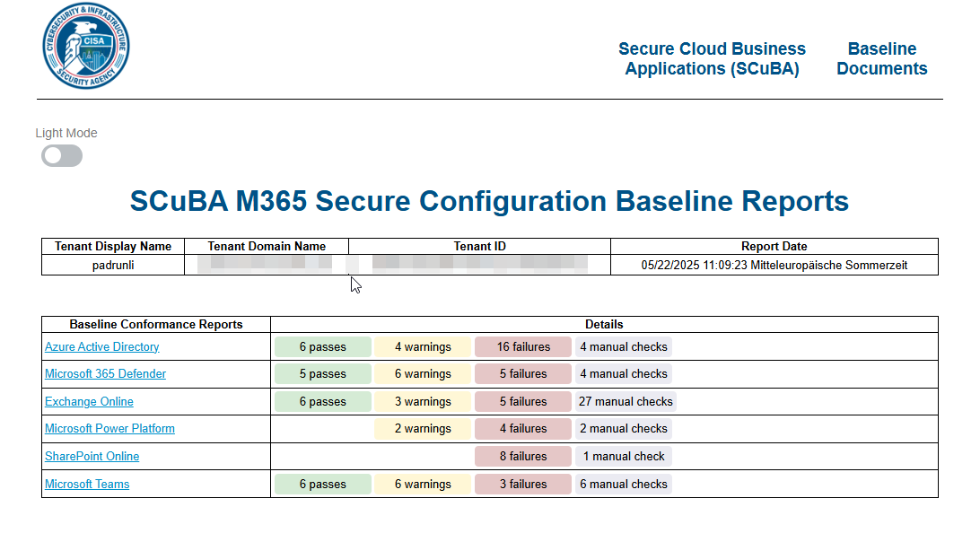Click the 2 manual checks badge

pos(624,429)
